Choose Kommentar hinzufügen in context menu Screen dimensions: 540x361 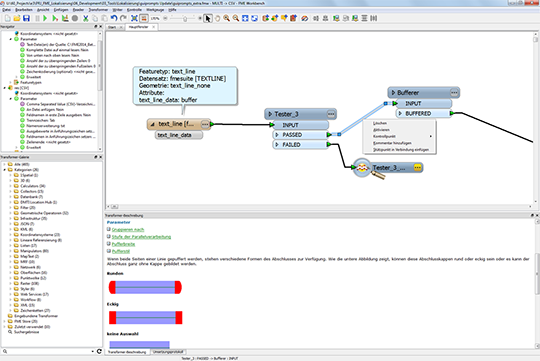[392, 143]
